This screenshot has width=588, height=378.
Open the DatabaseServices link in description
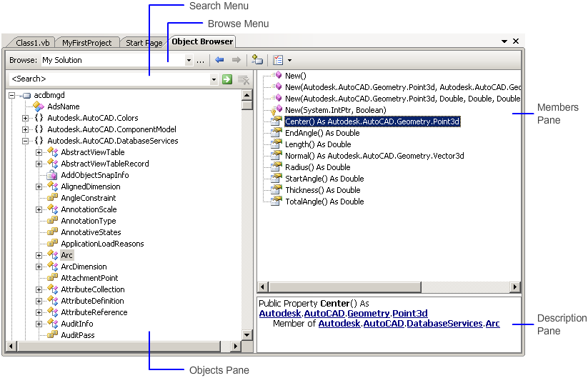pos(444,323)
